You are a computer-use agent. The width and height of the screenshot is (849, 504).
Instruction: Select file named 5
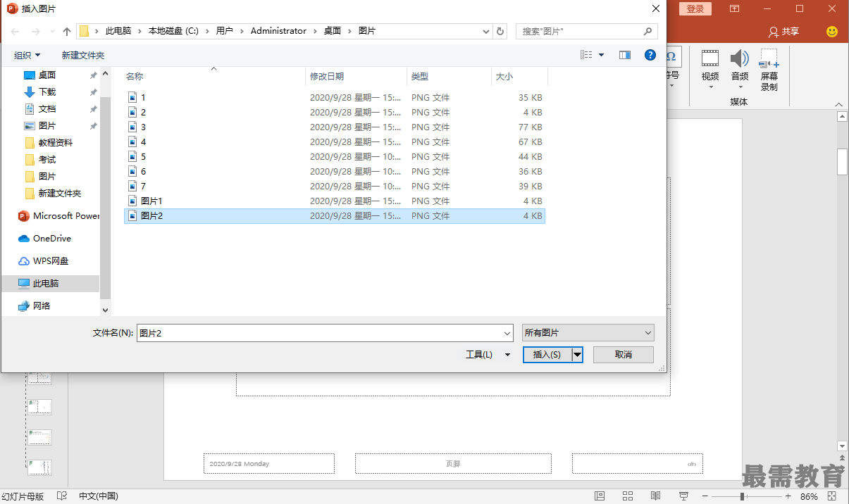pos(335,157)
